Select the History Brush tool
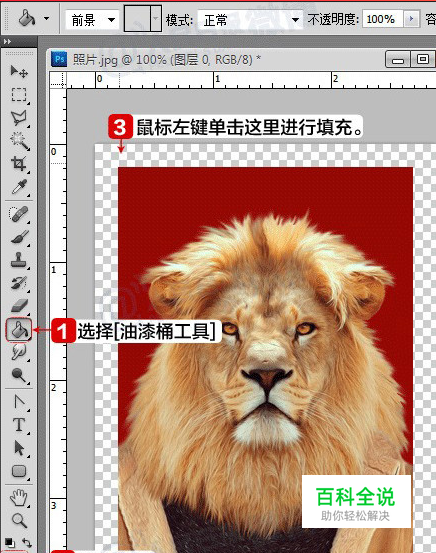This screenshot has height=553, width=436. tap(19, 283)
